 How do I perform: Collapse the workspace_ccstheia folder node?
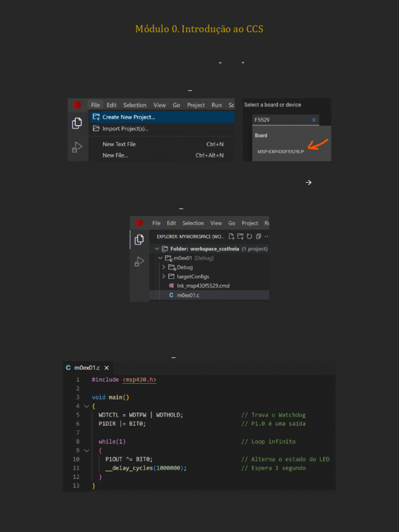click(x=157, y=249)
